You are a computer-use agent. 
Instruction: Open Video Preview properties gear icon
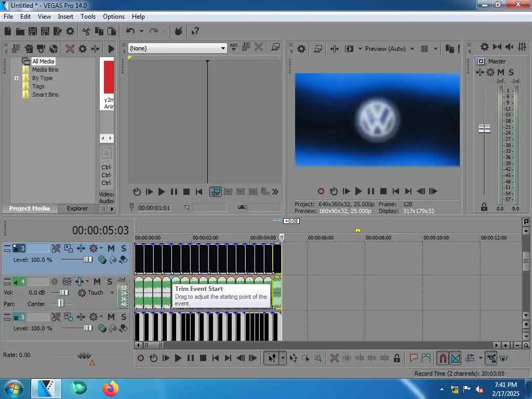click(301, 49)
